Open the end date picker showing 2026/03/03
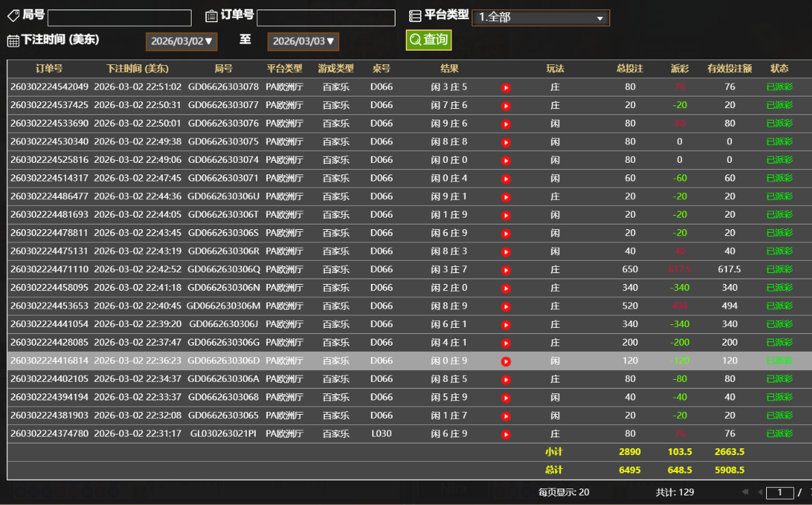 pyautogui.click(x=303, y=41)
